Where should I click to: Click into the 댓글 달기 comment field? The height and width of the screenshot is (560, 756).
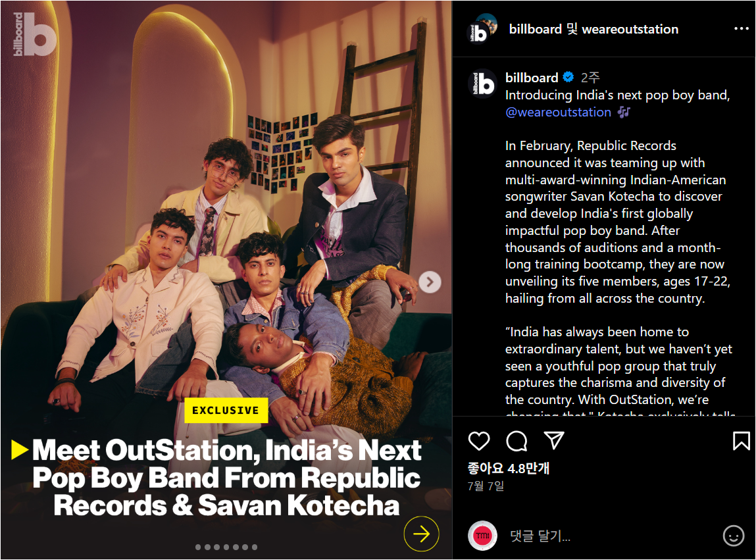click(613, 536)
